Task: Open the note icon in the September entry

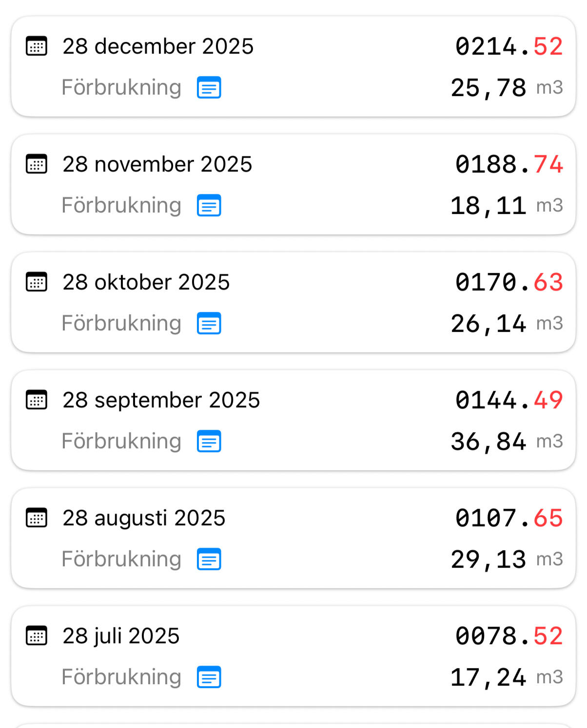Action: click(209, 441)
